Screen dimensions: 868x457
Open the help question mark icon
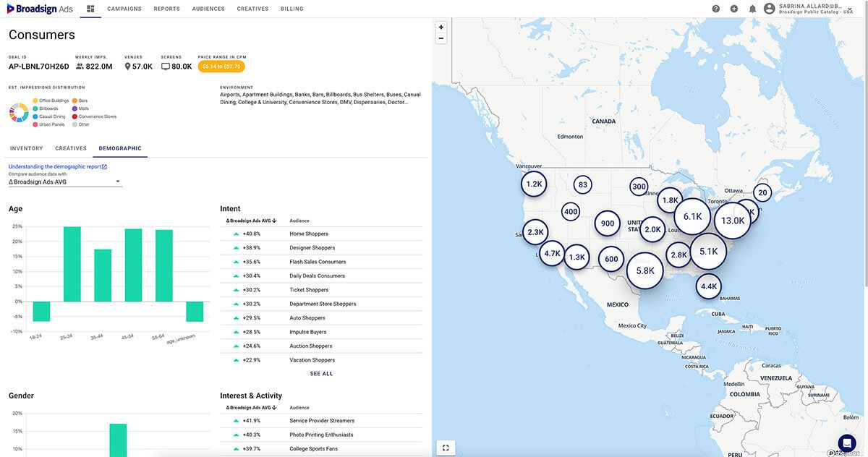pyautogui.click(x=716, y=9)
